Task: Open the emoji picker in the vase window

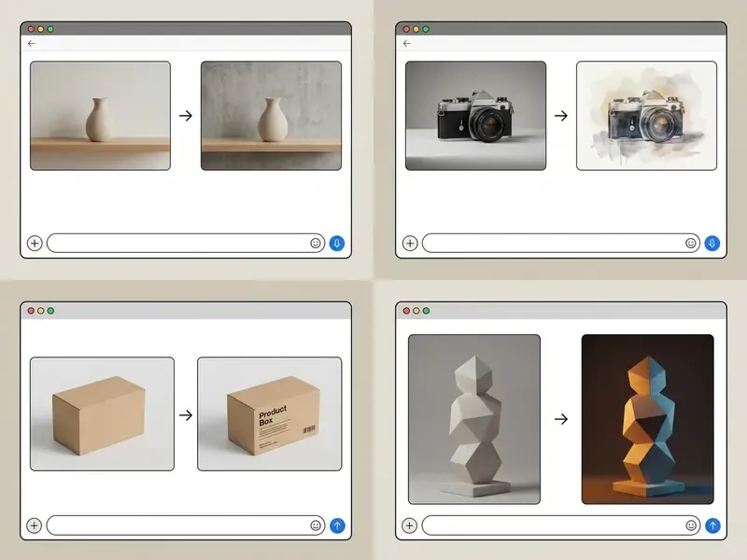Action: tap(316, 244)
